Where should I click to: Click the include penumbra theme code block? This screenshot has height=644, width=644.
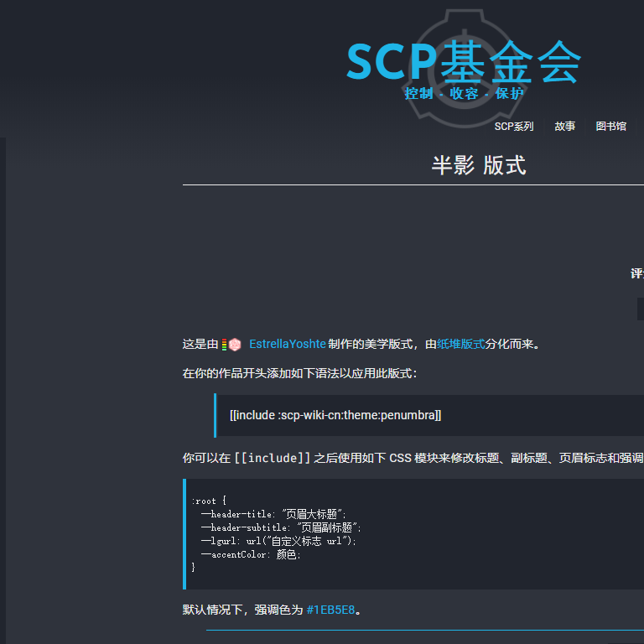335,415
